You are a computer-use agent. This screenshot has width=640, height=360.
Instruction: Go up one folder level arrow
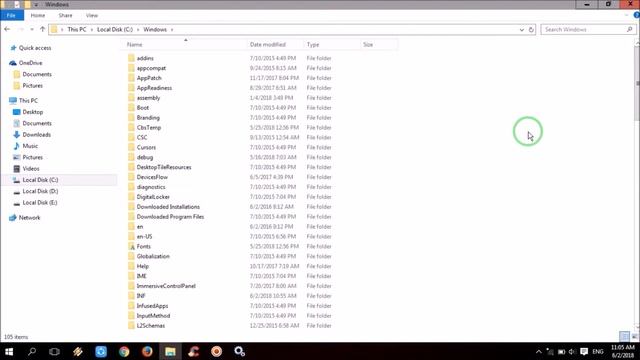[x=42, y=29]
